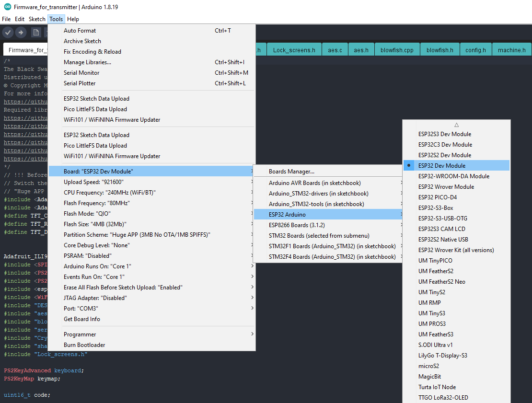Switch to the config.h tab
Viewport: 532px width, 403px height.
pos(475,50)
